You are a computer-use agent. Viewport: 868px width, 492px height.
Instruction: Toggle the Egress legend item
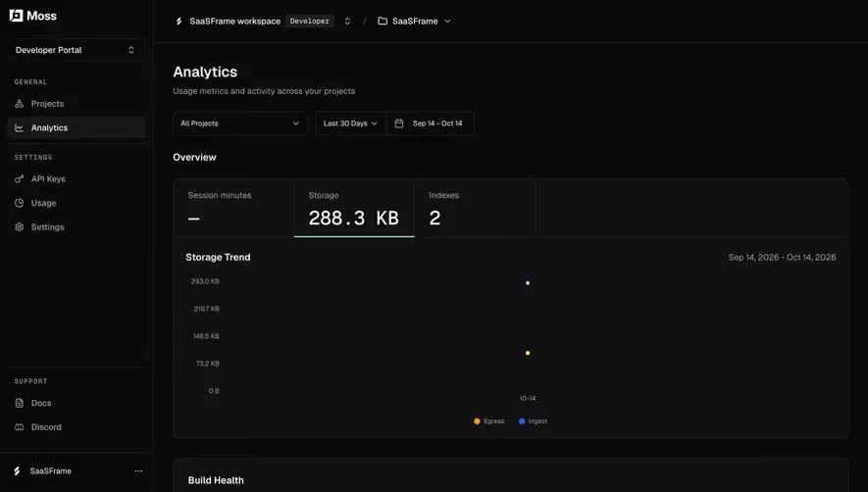click(x=488, y=421)
